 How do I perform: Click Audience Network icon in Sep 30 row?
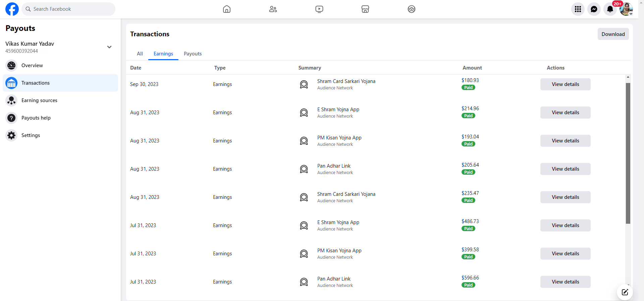[304, 84]
